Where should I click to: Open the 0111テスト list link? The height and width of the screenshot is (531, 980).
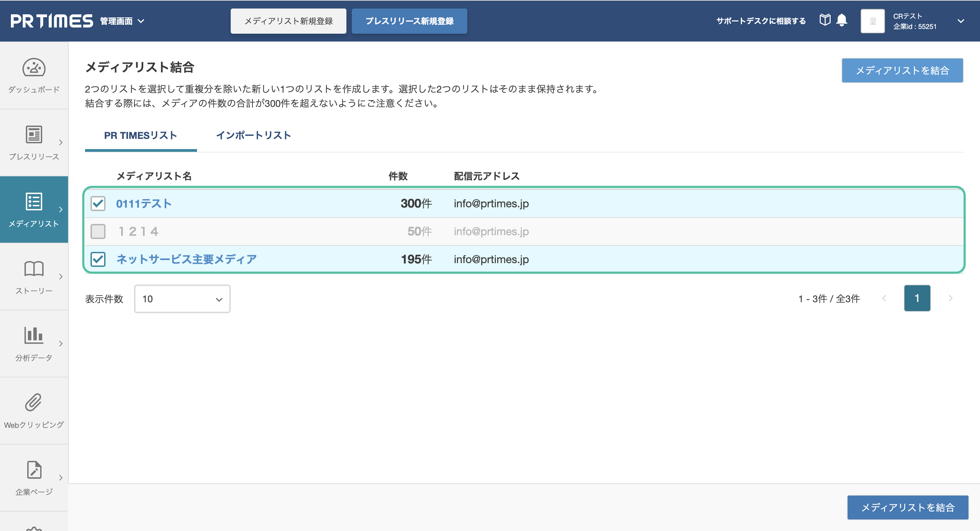pyautogui.click(x=144, y=204)
